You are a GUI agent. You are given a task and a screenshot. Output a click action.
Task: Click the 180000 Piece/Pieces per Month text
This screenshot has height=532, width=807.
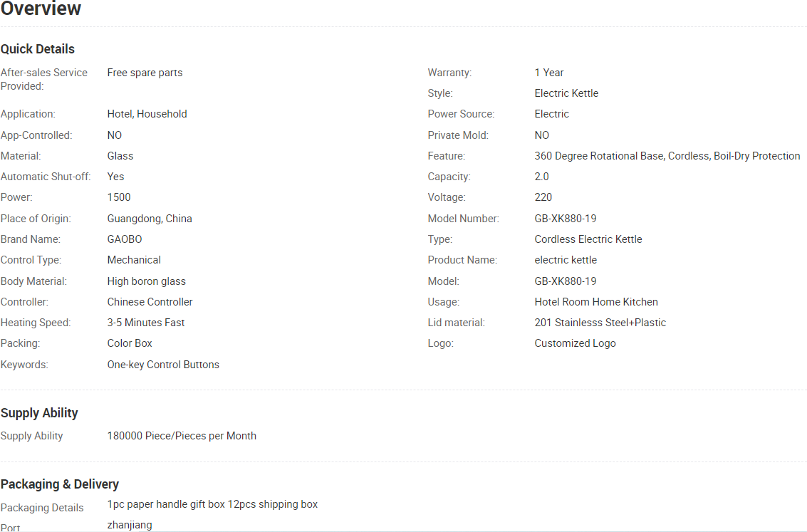pos(182,436)
